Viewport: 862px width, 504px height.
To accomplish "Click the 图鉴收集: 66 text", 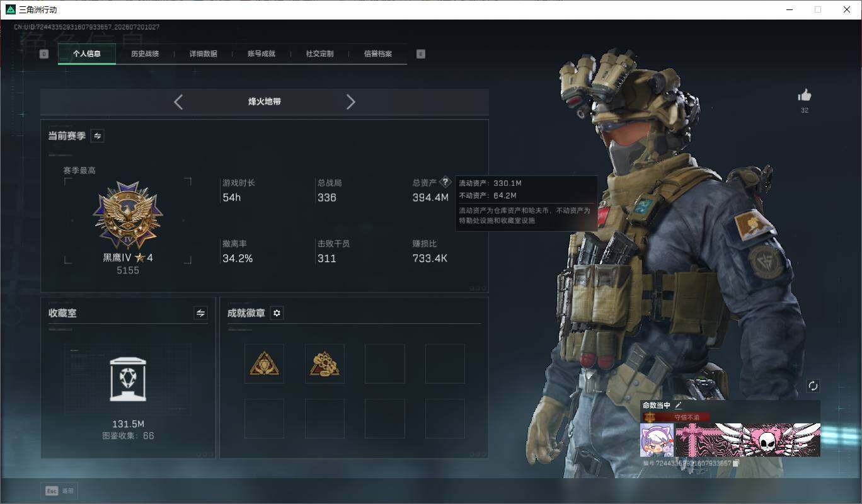I will 128,436.
